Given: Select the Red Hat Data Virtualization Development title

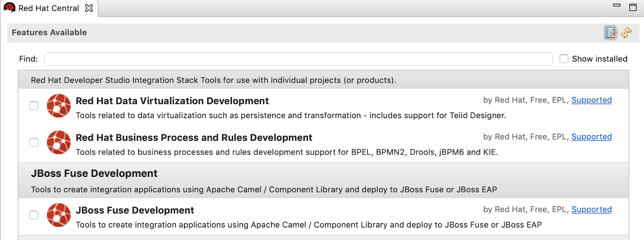Looking at the screenshot, I should (172, 101).
